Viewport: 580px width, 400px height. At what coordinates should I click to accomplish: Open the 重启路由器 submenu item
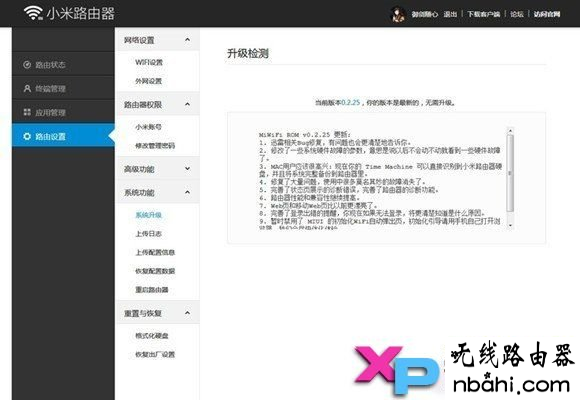(152, 289)
